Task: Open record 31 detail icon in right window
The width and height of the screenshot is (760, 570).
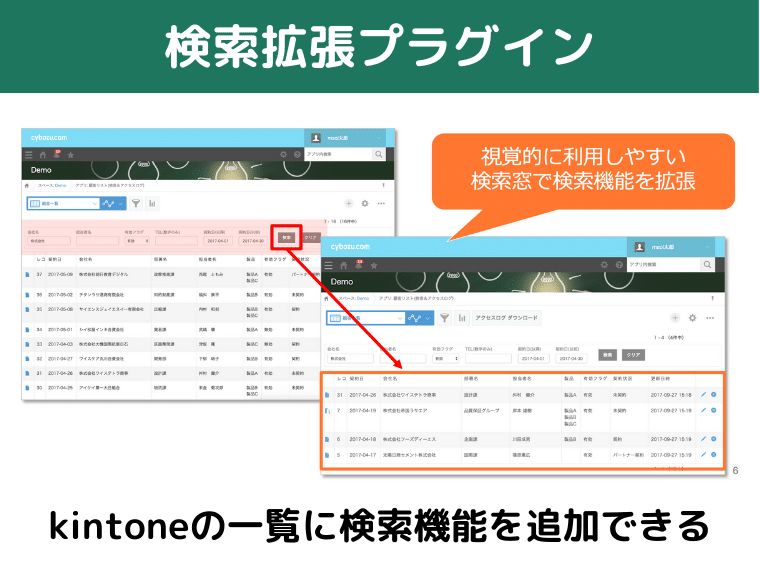Action: point(327,395)
